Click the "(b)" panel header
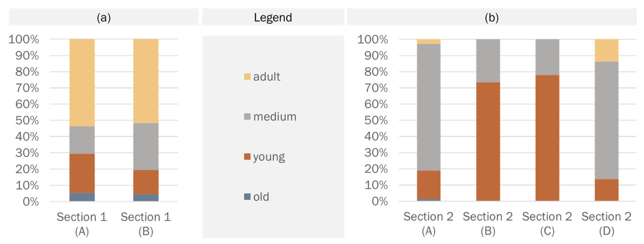644x244 pixels. click(492, 17)
